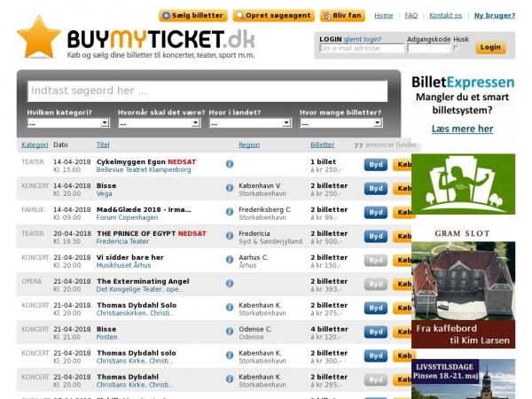
Task: Click Køb for The Exterminating Angel
Action: click(x=403, y=284)
